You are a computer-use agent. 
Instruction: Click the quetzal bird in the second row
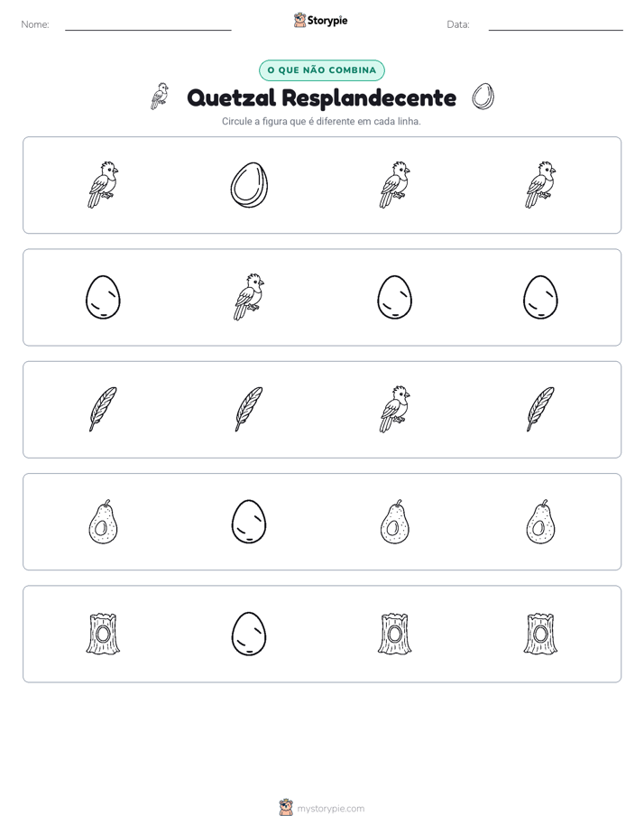click(249, 297)
